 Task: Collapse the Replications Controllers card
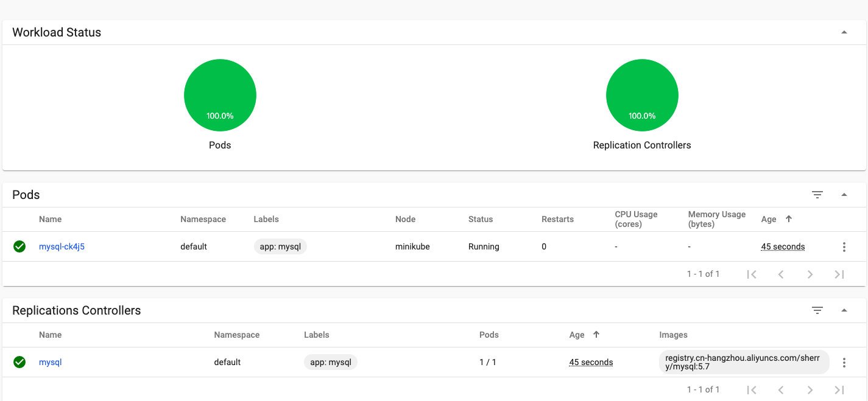click(x=844, y=310)
